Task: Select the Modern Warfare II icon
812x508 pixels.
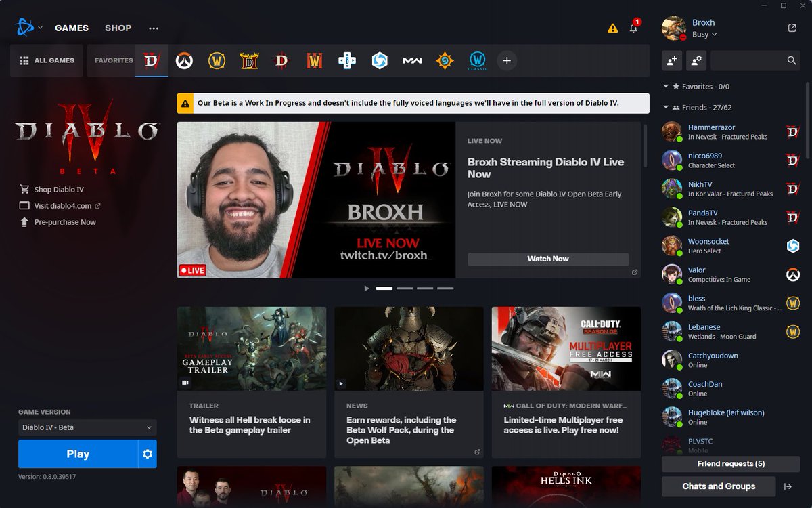Action: click(412, 61)
